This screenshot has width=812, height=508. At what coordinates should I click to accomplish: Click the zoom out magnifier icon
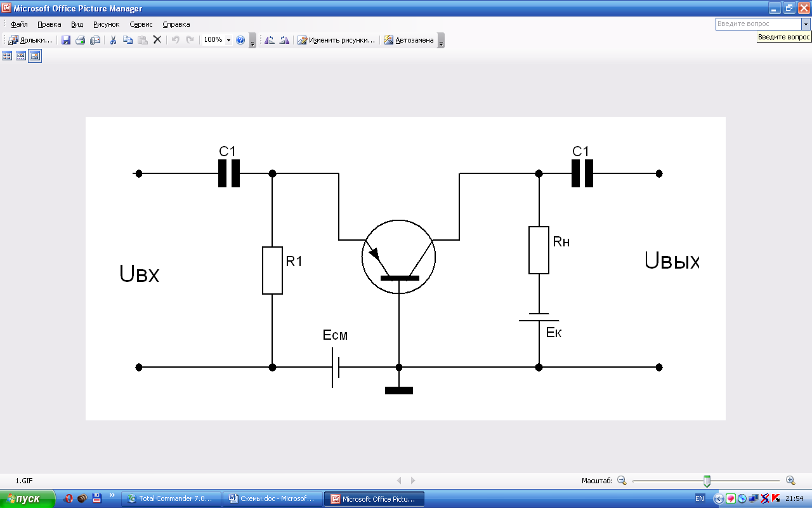[x=622, y=481]
